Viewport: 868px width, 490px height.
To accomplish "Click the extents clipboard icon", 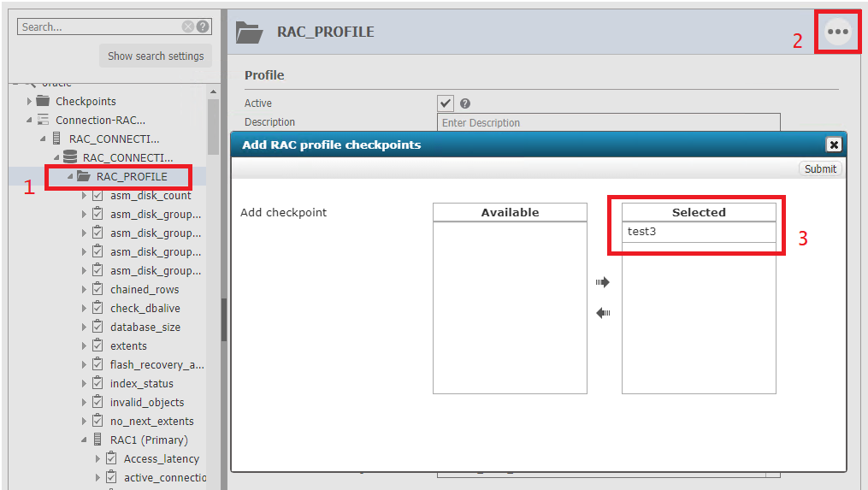I will 97,345.
